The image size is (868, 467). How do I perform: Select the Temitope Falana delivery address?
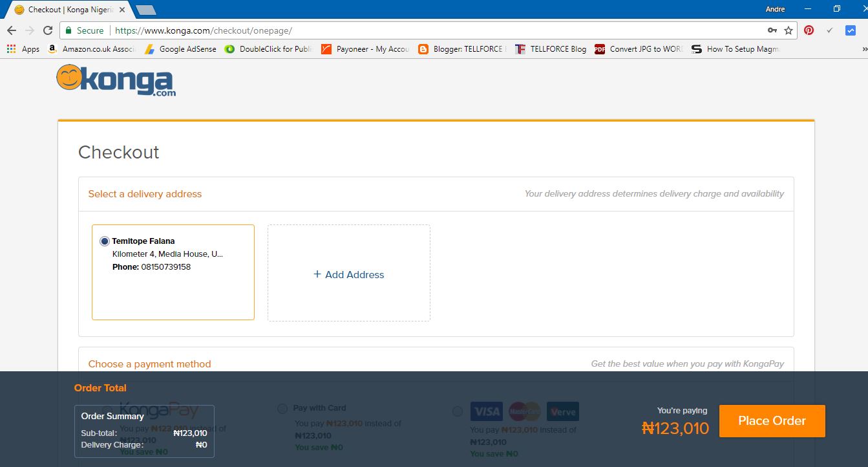pyautogui.click(x=104, y=241)
